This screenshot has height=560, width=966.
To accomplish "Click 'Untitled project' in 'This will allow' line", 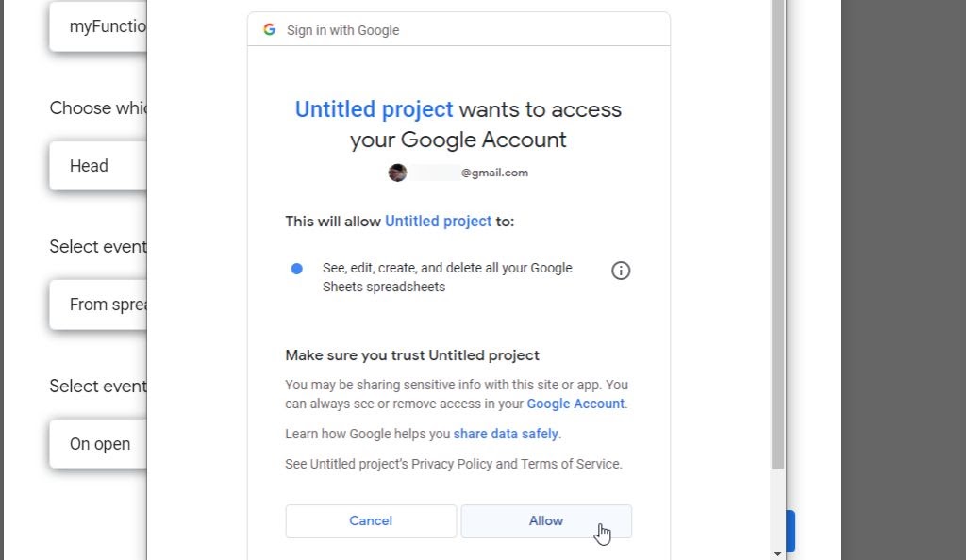I will pyautogui.click(x=438, y=222).
